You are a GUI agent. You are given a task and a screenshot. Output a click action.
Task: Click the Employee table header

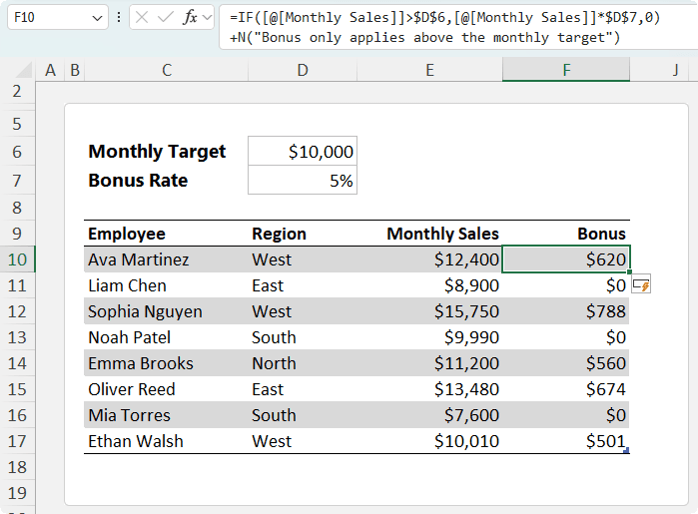(166, 233)
